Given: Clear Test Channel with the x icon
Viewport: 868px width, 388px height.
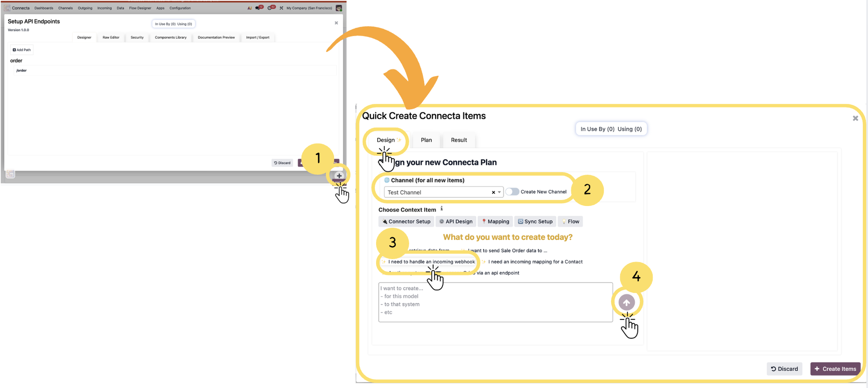Looking at the screenshot, I should tap(493, 192).
